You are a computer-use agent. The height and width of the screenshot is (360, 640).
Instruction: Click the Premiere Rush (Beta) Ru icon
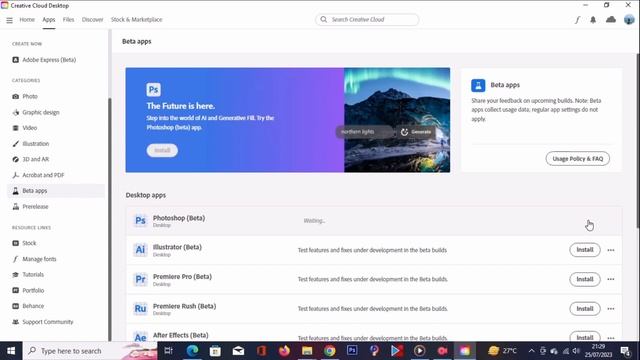click(140, 309)
